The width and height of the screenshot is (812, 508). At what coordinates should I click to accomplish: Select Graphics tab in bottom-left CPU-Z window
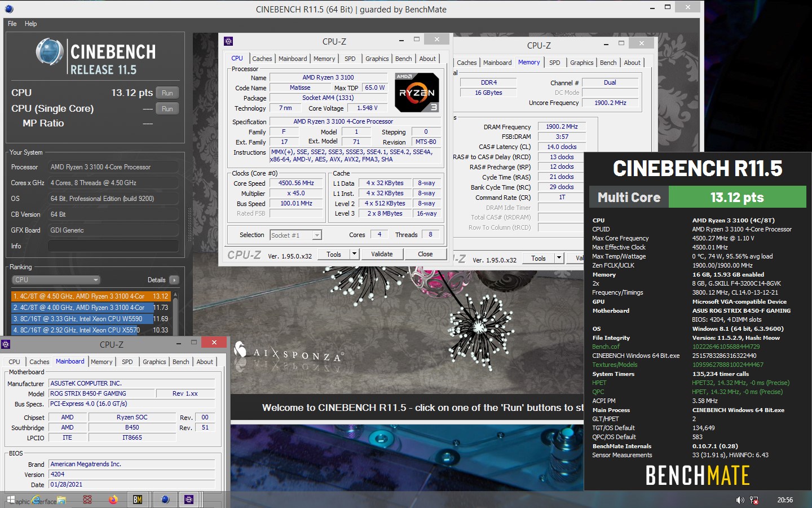[x=154, y=362]
